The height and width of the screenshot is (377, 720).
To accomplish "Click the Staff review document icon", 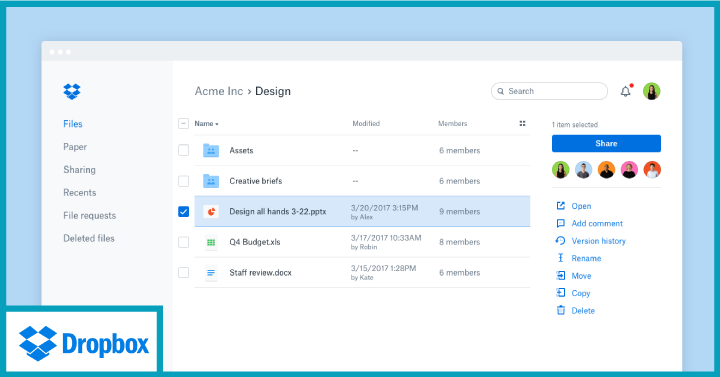I will (x=211, y=273).
